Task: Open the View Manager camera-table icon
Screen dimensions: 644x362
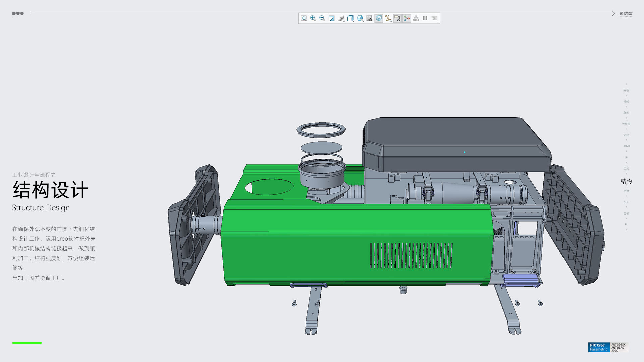Action: coord(369,18)
